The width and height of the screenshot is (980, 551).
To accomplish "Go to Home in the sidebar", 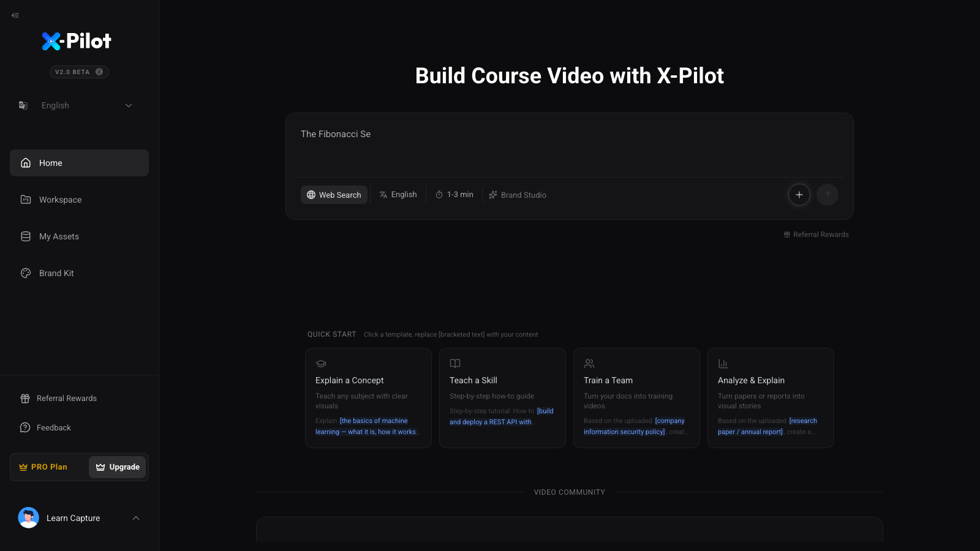I will click(79, 163).
